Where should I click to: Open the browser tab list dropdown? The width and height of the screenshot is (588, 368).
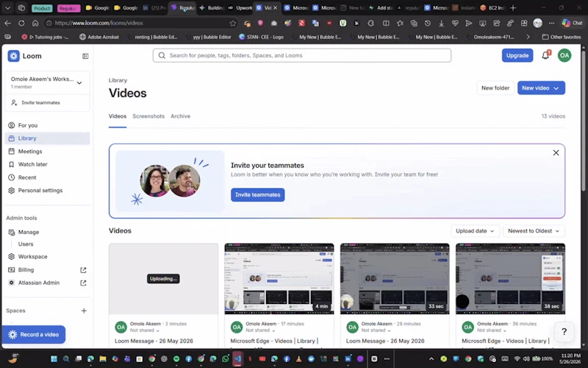pyautogui.click(x=7, y=7)
